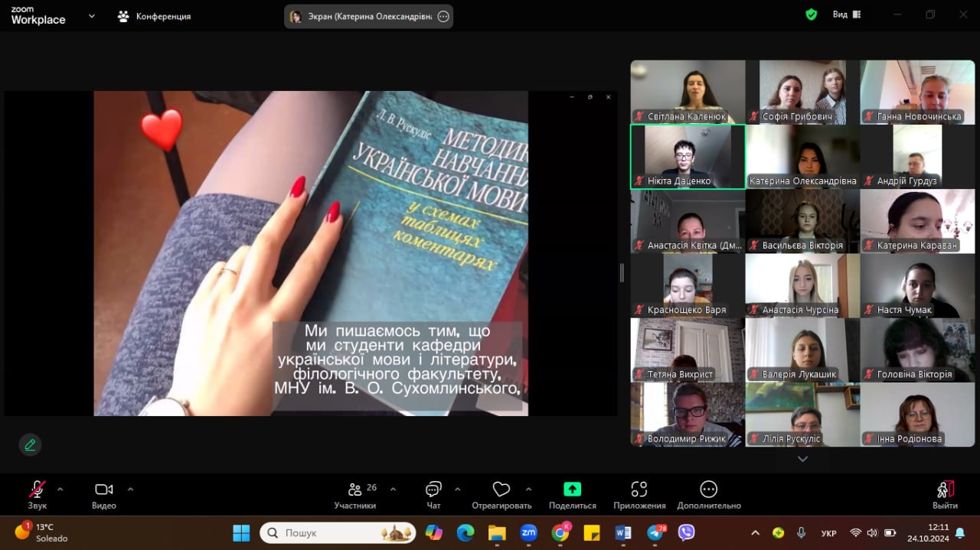Expand video options arrow beside Видео
Viewport: 980px width, 550px height.
point(130,489)
